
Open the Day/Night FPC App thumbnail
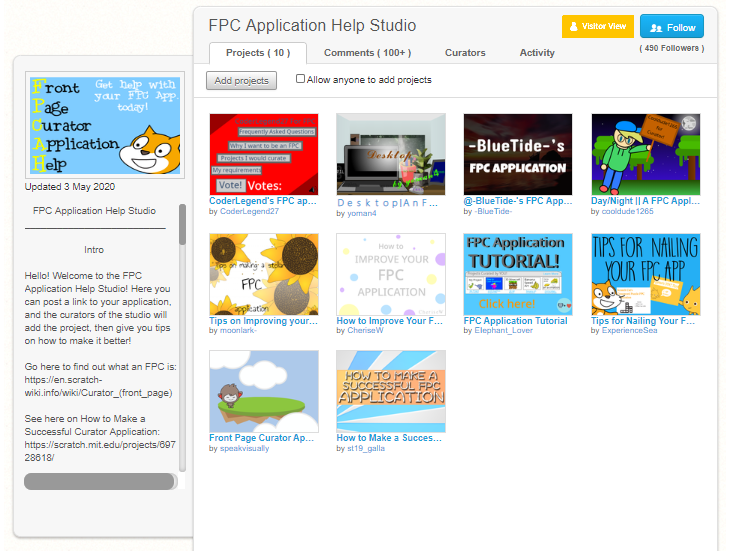coord(645,154)
